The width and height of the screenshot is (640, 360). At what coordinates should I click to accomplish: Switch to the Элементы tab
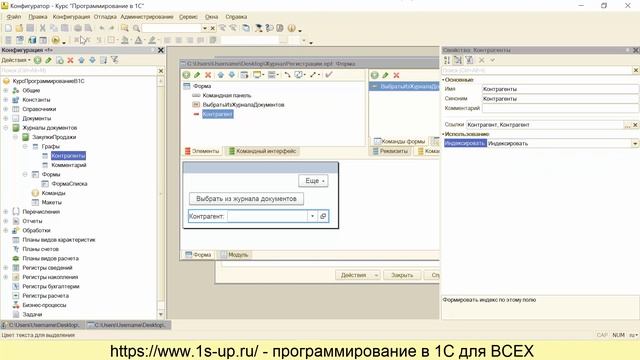point(202,151)
